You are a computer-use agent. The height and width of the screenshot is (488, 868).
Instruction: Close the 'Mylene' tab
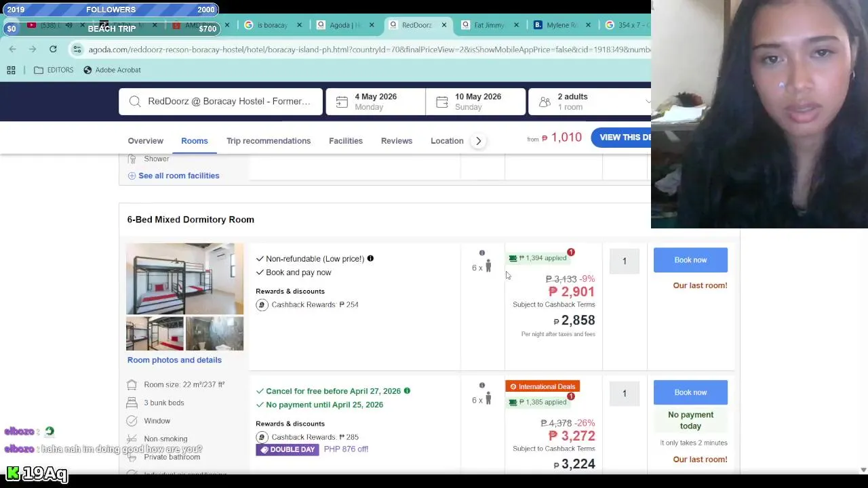[588, 25]
